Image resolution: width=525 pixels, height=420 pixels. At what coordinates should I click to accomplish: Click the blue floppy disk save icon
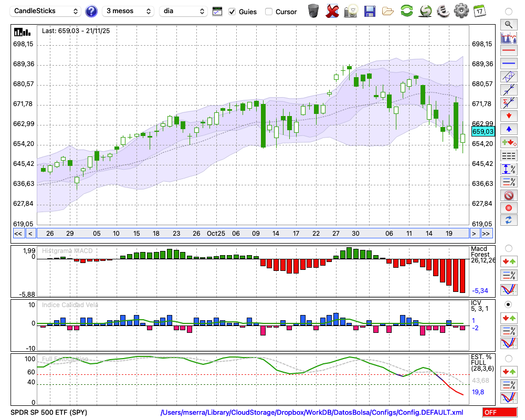(370, 12)
